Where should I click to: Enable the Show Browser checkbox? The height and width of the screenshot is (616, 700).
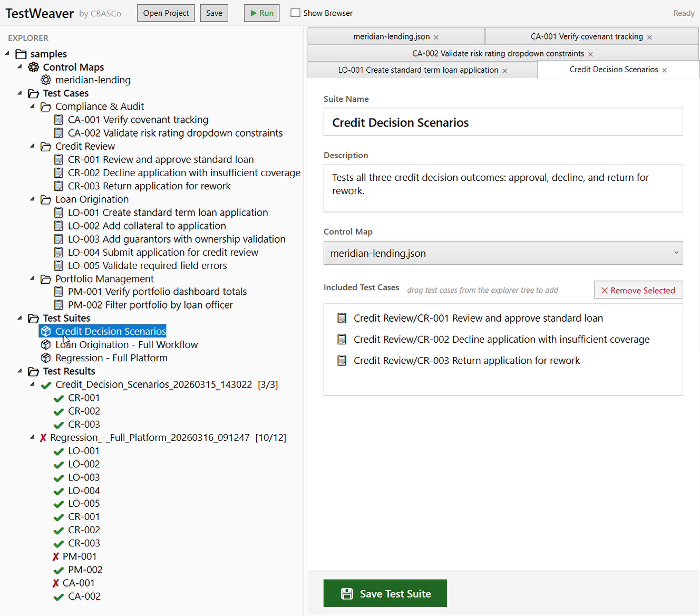[x=295, y=13]
